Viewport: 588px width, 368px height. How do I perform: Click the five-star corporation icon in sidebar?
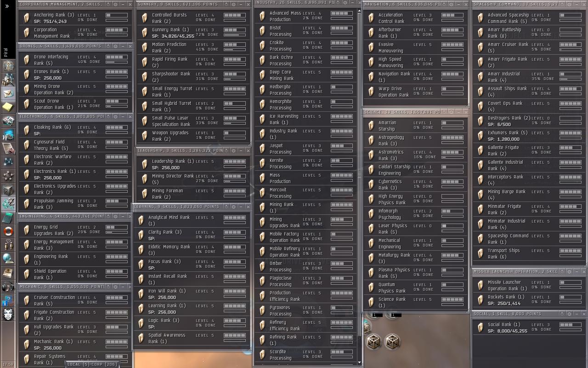[x=8, y=176]
